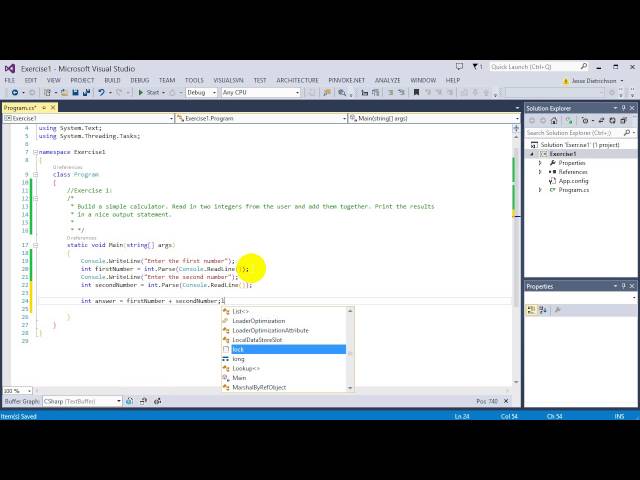Open the TOOLS menu
The image size is (640, 480).
click(194, 80)
